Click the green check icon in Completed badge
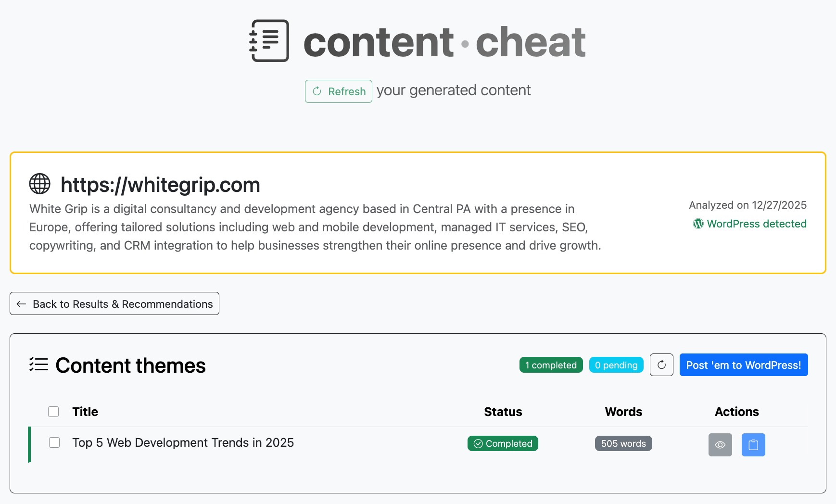This screenshot has width=836, height=504. pyautogui.click(x=478, y=443)
